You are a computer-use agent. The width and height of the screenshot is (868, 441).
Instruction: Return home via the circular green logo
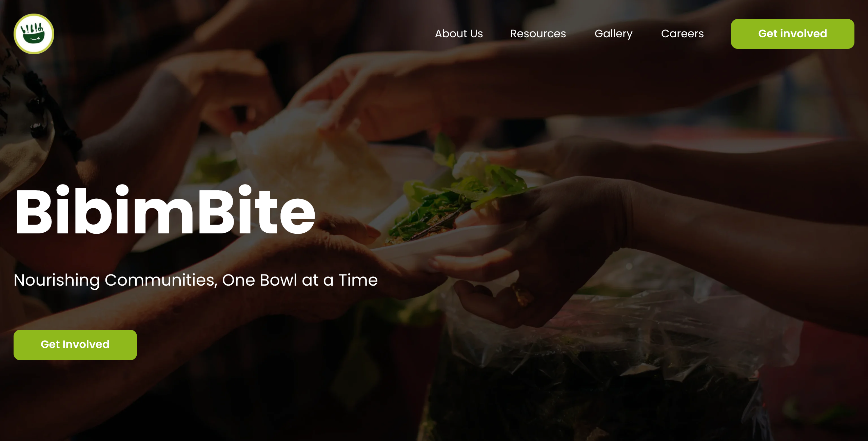(34, 34)
